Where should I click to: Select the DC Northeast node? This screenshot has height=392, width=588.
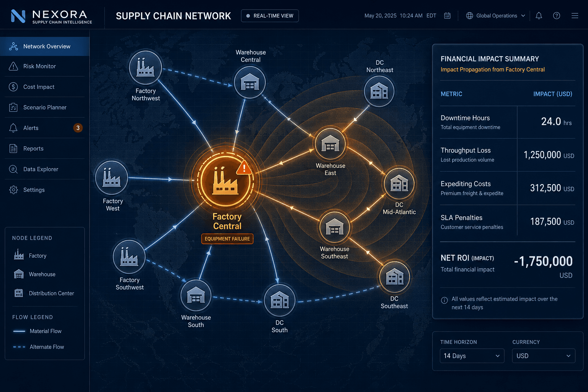[x=379, y=91]
